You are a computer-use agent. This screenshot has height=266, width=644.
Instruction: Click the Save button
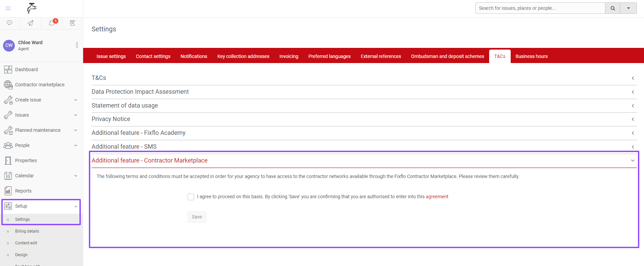(197, 217)
